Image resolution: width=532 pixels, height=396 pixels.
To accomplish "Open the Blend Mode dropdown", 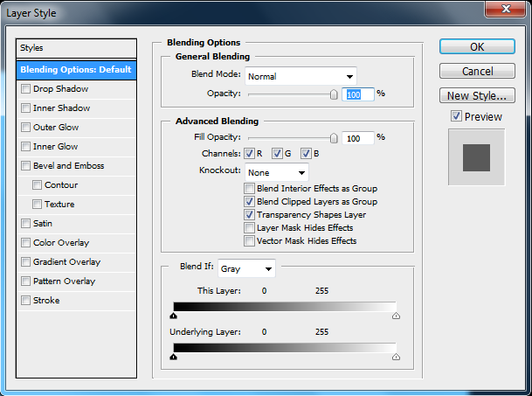I will [301, 77].
